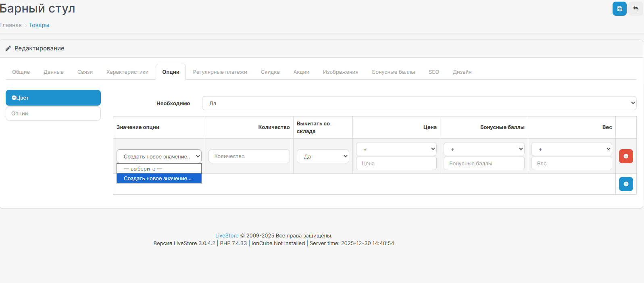Go to the Изображения tab
The image size is (644, 283).
click(340, 72)
